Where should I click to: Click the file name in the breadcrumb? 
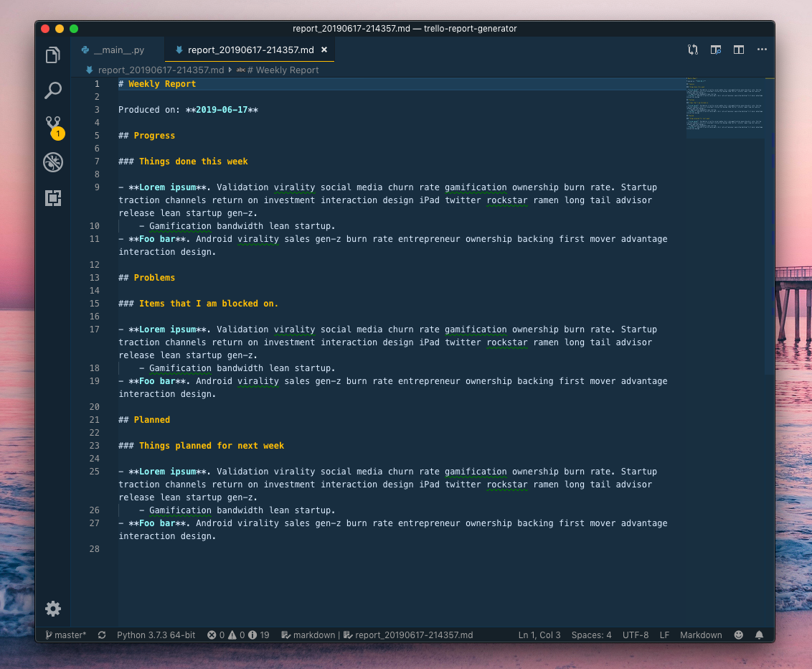(x=161, y=70)
